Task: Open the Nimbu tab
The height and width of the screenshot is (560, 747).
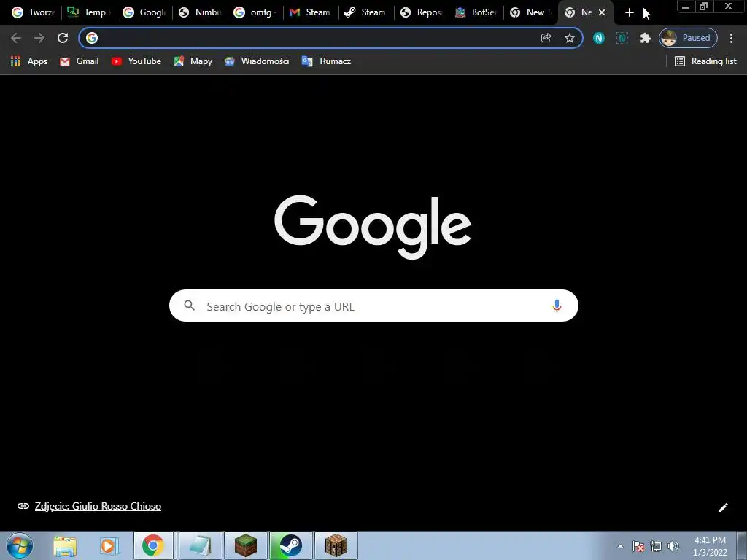Action: 200,12
